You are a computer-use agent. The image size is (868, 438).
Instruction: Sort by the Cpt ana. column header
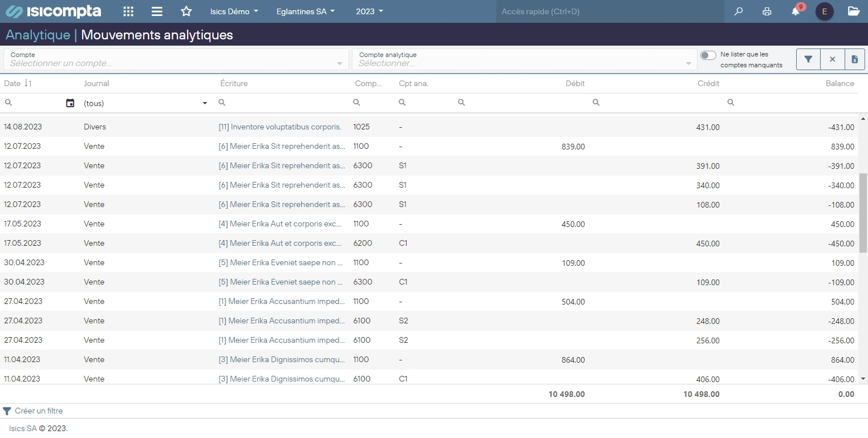coord(413,84)
